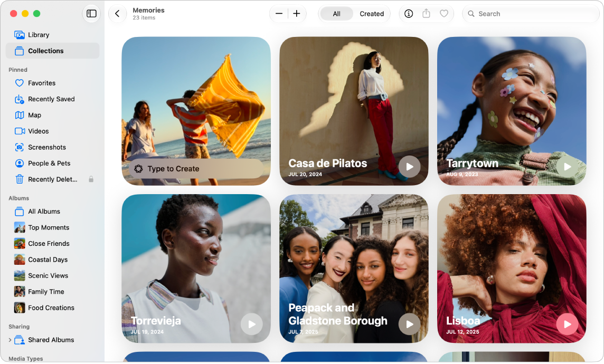
Task: Open Recently Saved in sidebar
Action: 52,99
